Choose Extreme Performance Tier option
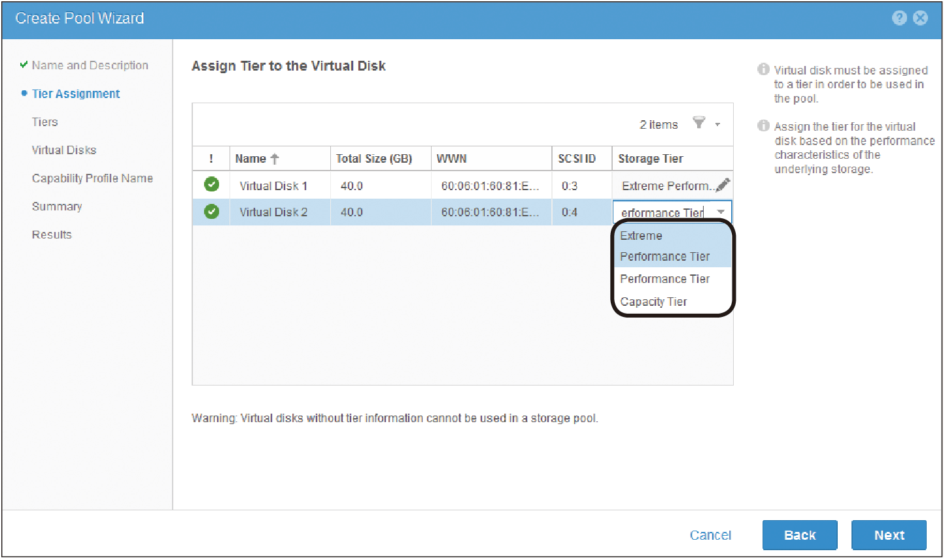The height and width of the screenshot is (560, 945). coord(672,246)
